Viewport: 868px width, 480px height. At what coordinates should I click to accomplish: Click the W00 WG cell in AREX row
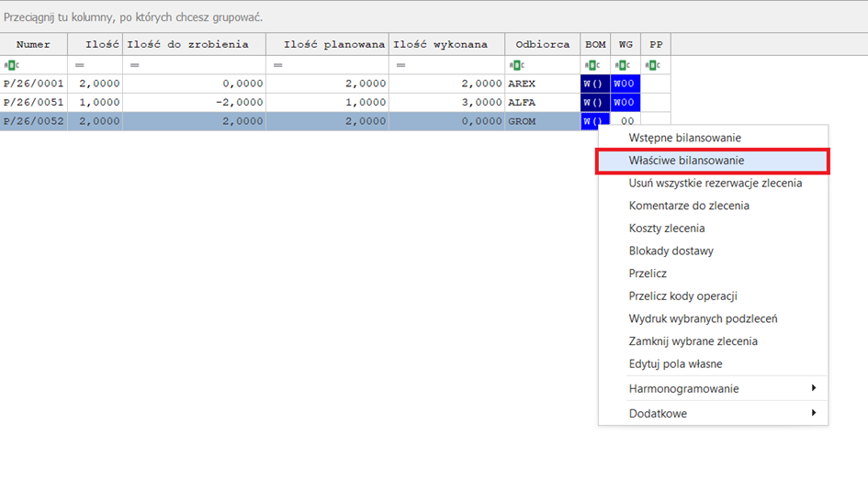click(625, 83)
